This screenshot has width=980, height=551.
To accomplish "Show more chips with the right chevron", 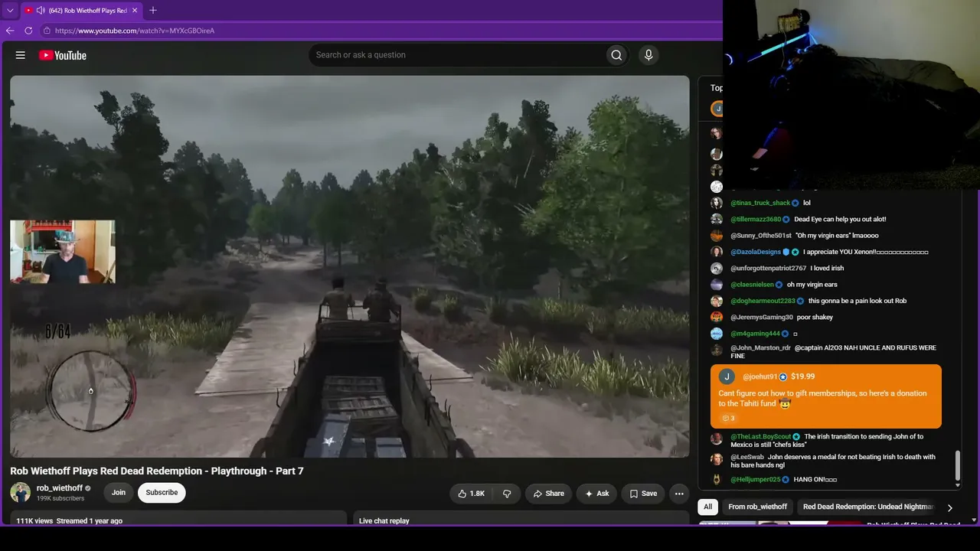I will coord(950,507).
